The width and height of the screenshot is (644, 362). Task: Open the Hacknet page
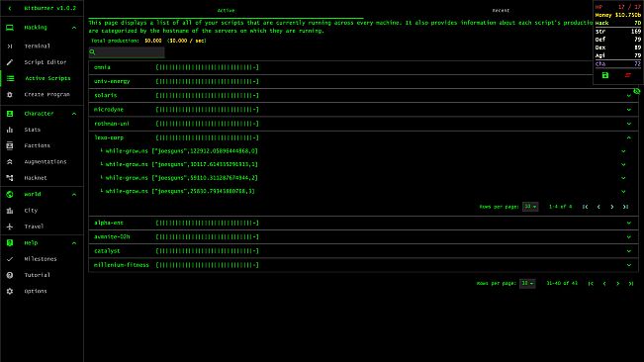point(42,178)
